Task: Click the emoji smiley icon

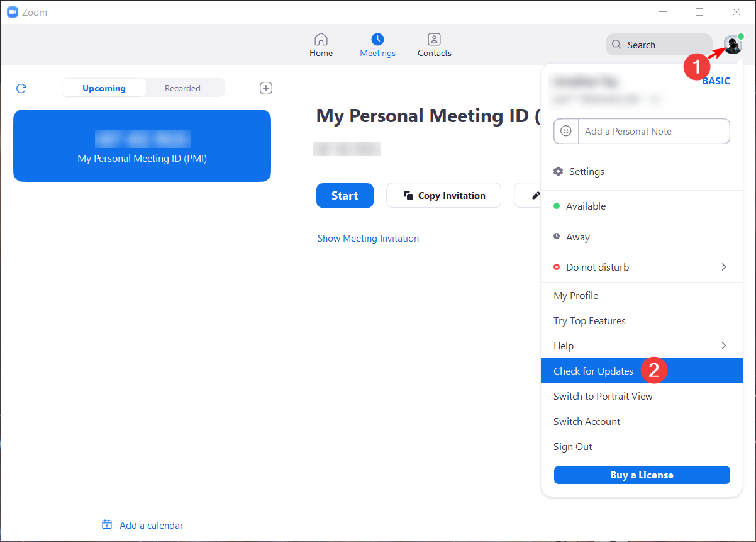Action: tap(566, 131)
